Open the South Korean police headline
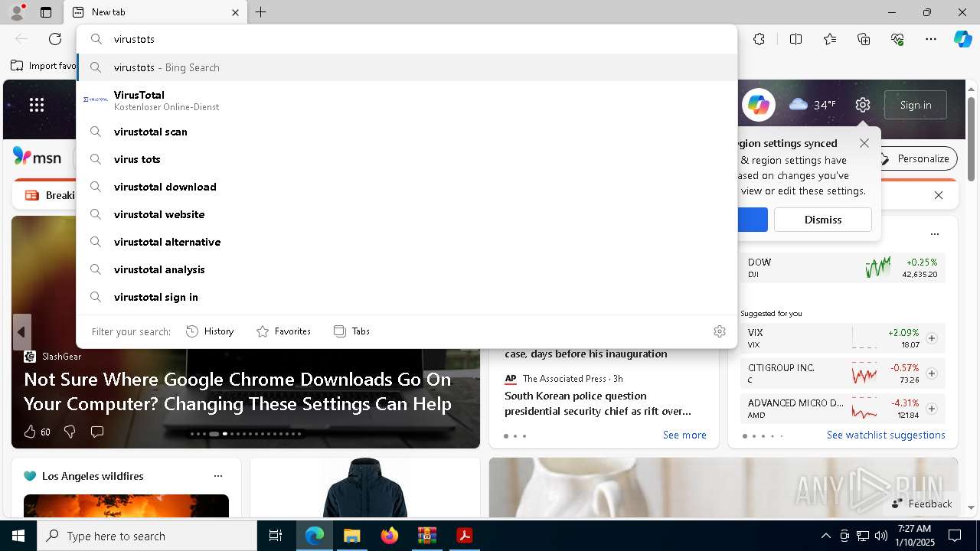The width and height of the screenshot is (980, 551). click(598, 403)
